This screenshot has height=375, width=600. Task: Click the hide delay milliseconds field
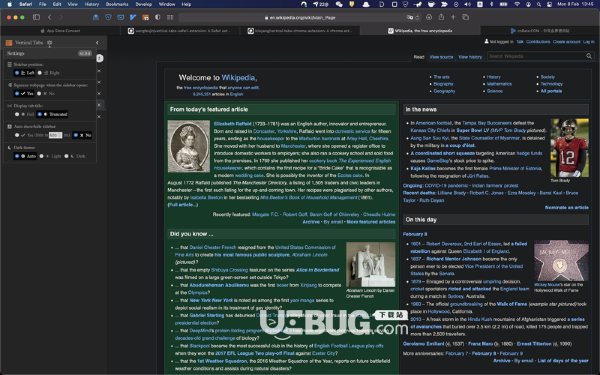[55, 135]
